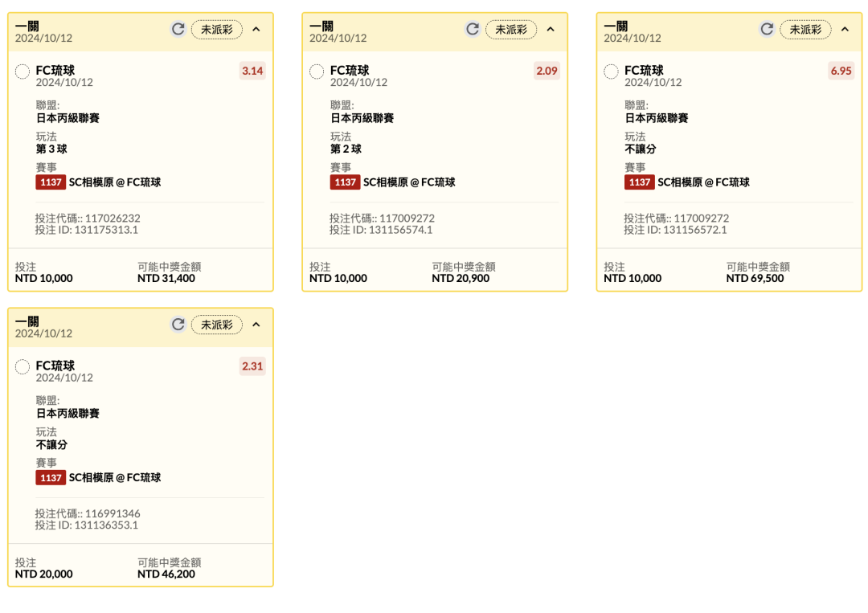
Task: Refresh the bet card with odds 3.14
Action: click(x=178, y=29)
